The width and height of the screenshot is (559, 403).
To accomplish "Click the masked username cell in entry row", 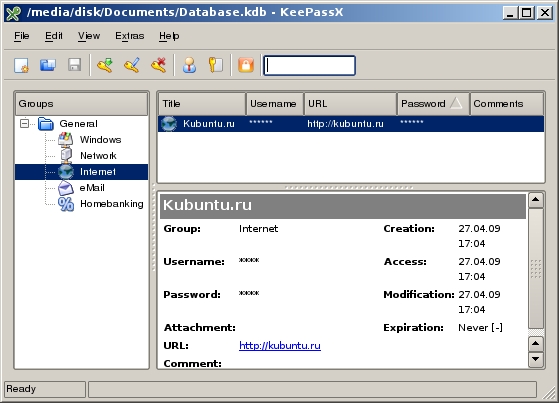I will tap(261, 123).
